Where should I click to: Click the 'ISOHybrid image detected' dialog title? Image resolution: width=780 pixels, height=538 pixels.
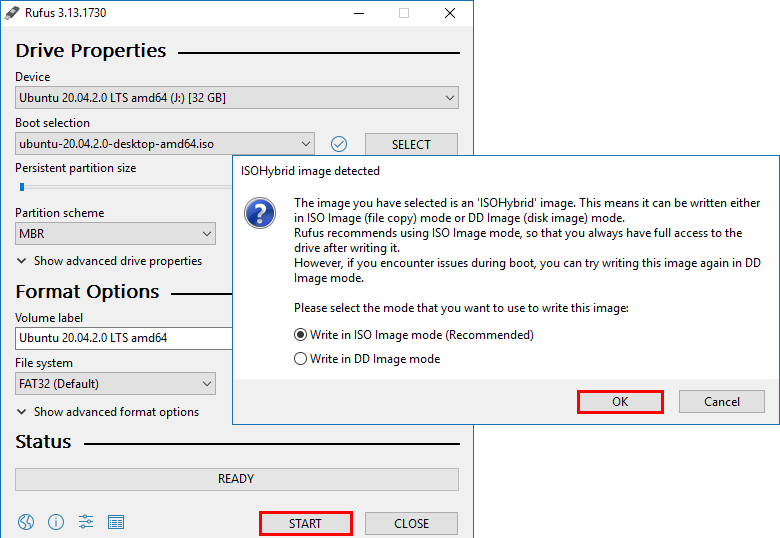pyautogui.click(x=310, y=171)
